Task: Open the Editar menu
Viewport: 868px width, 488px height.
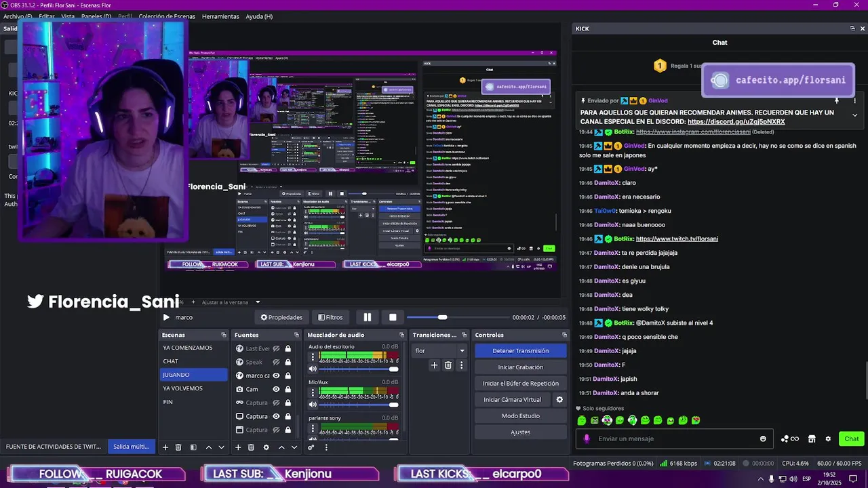Action: click(x=47, y=16)
